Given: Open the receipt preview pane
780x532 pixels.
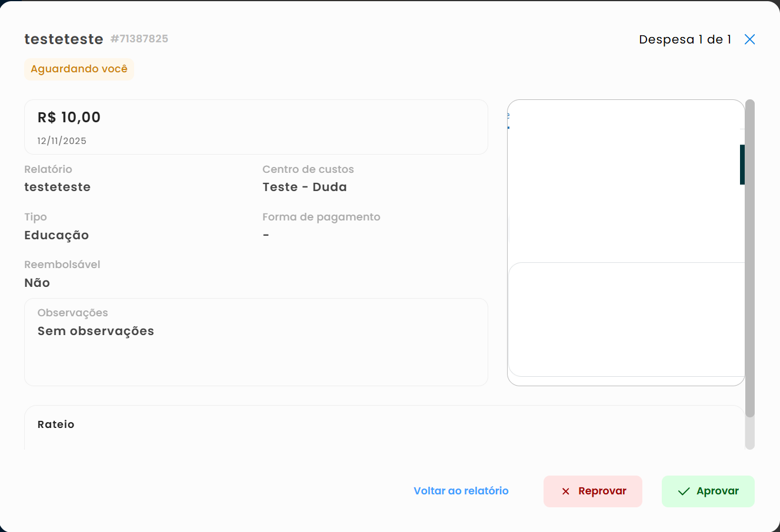Looking at the screenshot, I should point(625,242).
